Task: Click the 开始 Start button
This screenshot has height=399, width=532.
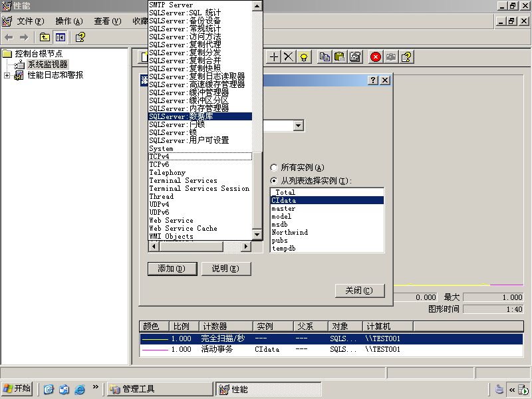Action: (17, 389)
